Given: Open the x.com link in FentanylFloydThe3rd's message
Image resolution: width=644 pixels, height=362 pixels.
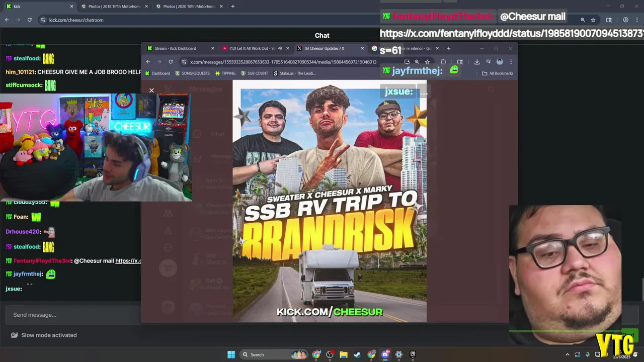Looking at the screenshot, I should click(x=128, y=261).
